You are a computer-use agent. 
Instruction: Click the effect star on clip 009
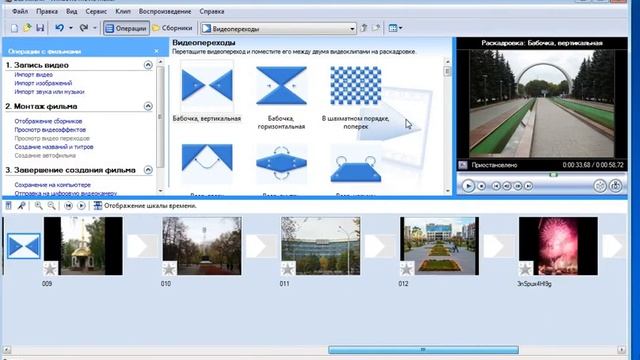click(x=51, y=269)
